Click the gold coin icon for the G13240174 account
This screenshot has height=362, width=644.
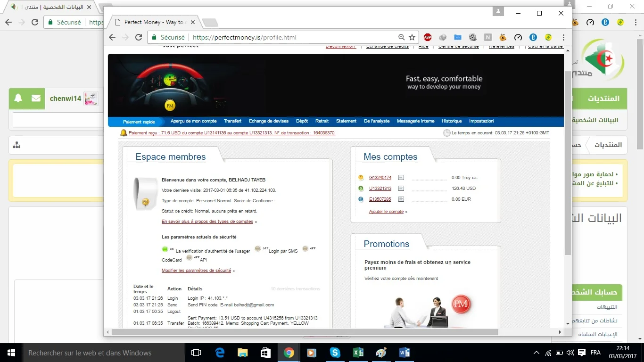coord(361,178)
